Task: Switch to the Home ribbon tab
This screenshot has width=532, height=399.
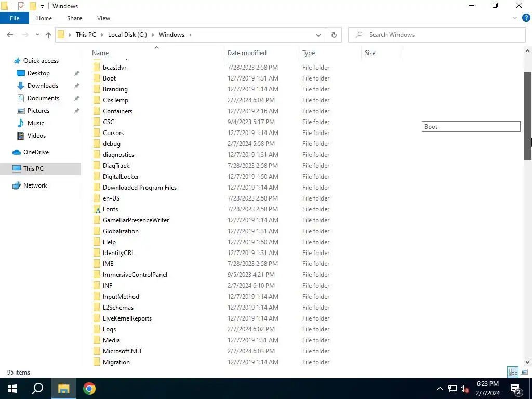Action: (44, 18)
